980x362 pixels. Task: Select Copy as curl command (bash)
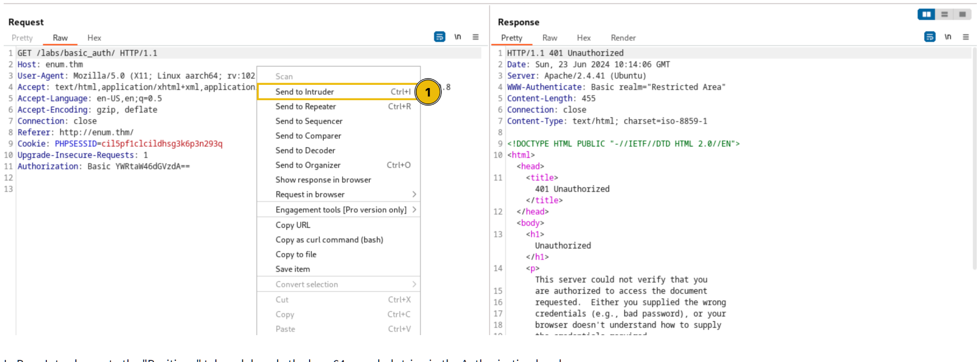click(329, 240)
